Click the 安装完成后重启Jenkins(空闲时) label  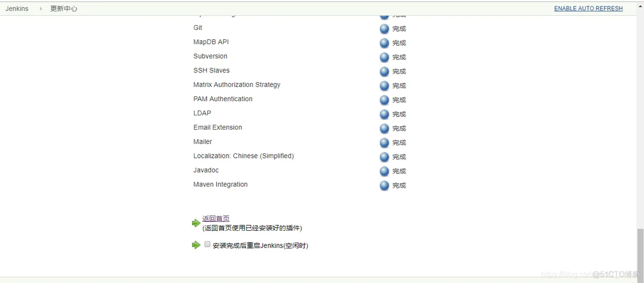tap(261, 245)
